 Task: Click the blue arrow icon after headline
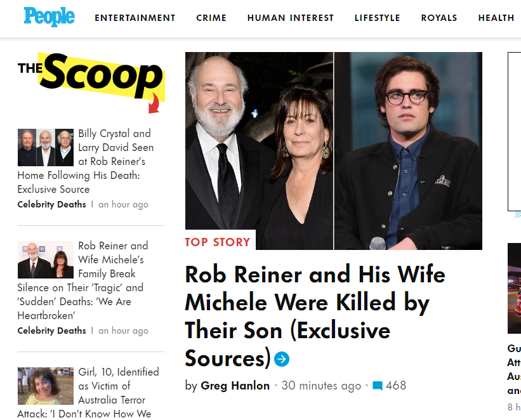pos(282,359)
